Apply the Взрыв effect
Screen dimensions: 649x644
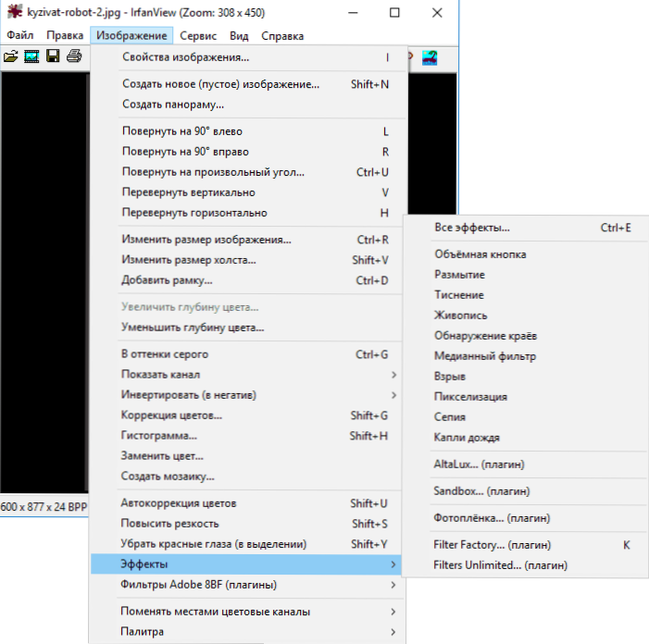pos(526,377)
